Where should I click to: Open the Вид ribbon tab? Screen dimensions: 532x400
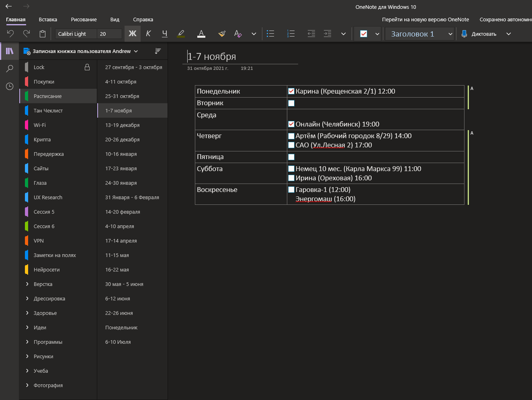click(115, 19)
